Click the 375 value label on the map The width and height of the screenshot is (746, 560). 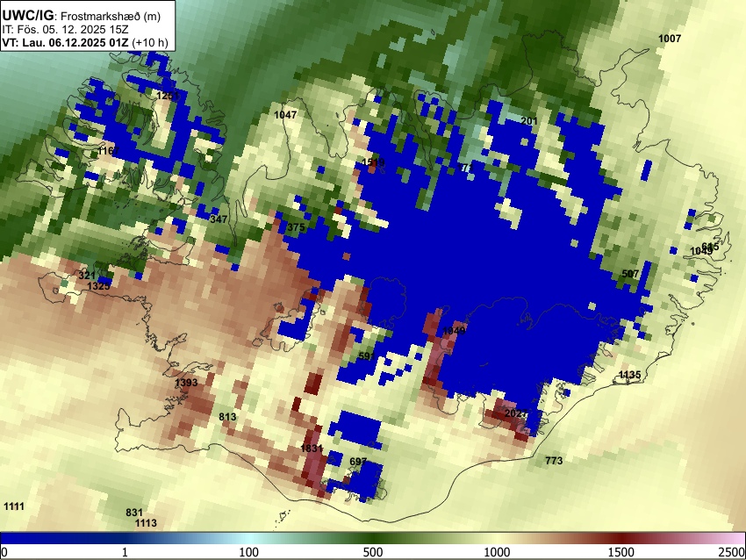point(296,227)
